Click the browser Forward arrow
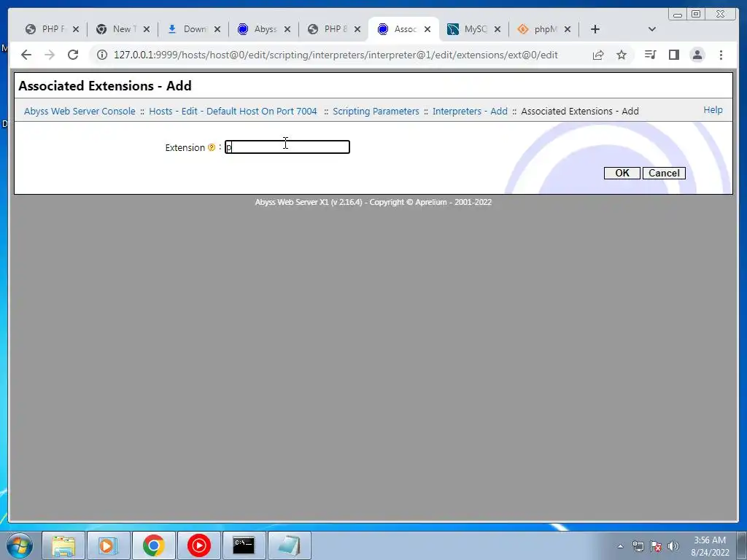This screenshot has height=560, width=747. click(50, 55)
